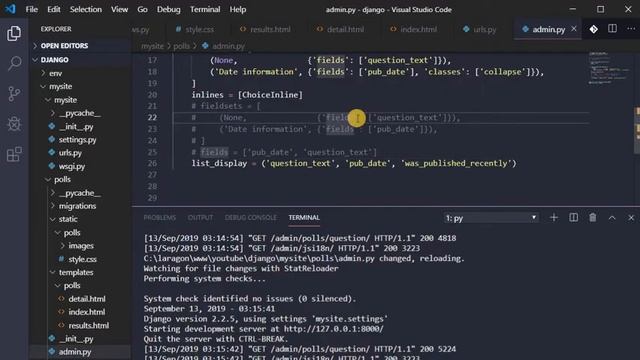Viewport: 640px width, 360px height.
Task: Open the View menu
Action: tap(119, 9)
